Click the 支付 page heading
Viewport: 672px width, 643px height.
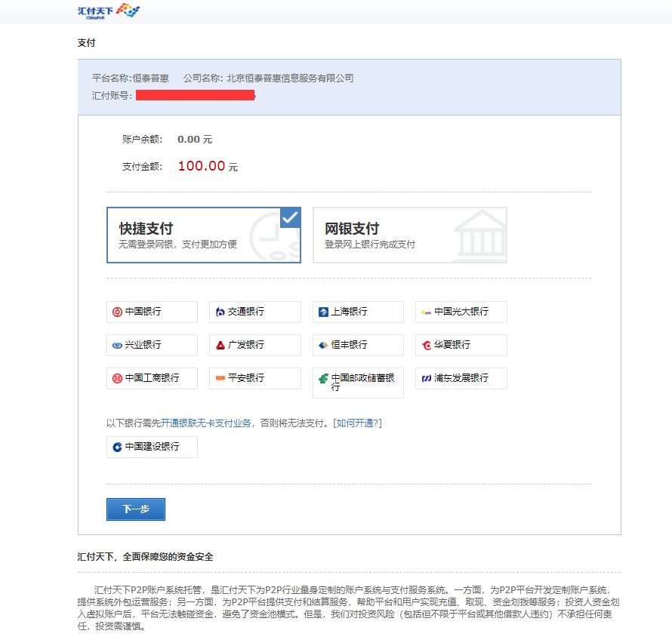point(86,43)
